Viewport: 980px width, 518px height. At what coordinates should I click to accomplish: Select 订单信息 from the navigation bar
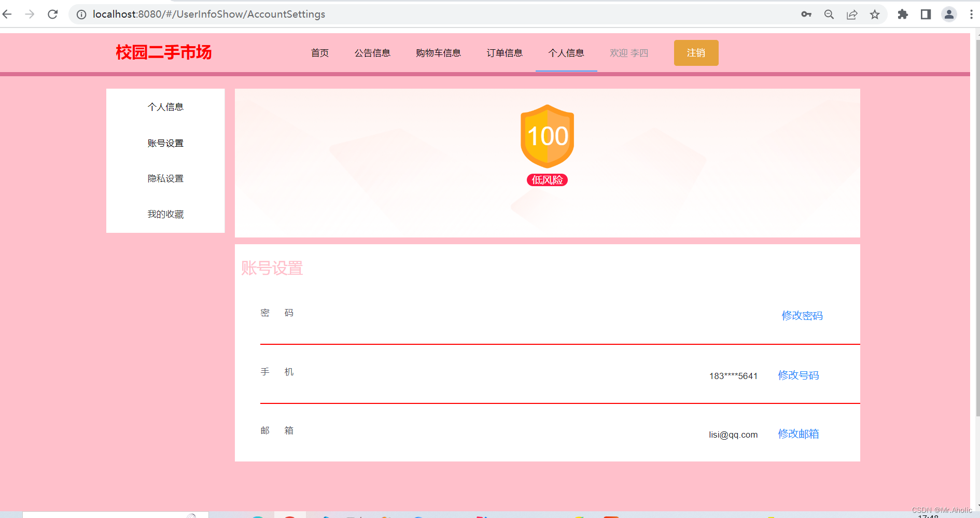(x=505, y=52)
